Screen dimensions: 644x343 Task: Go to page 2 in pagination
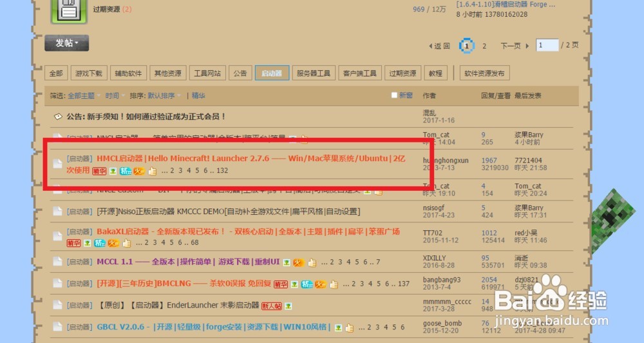pyautogui.click(x=484, y=46)
